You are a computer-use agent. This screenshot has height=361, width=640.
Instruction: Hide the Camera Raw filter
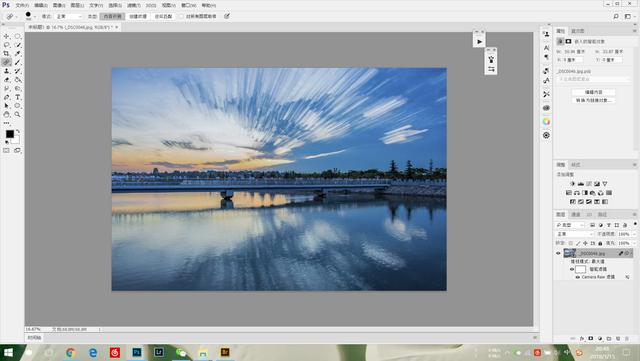(x=578, y=277)
